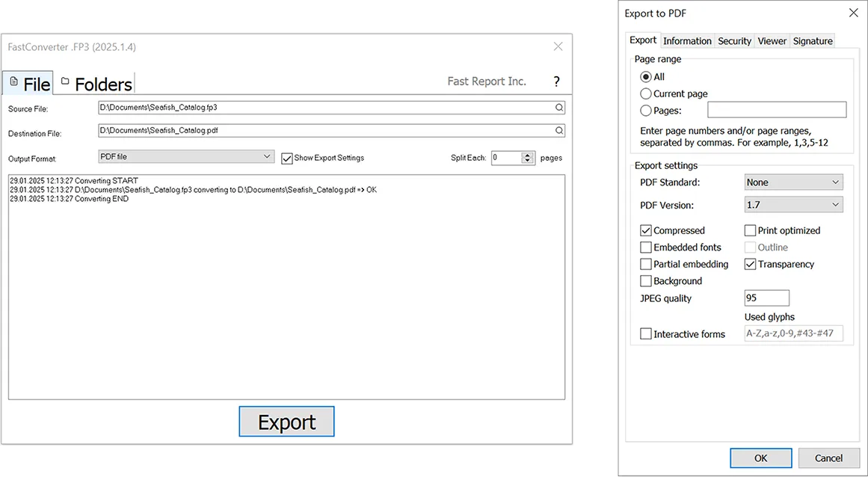Image resolution: width=868 pixels, height=477 pixels.
Task: Open the Security tab in Export to PDF
Action: pos(734,41)
